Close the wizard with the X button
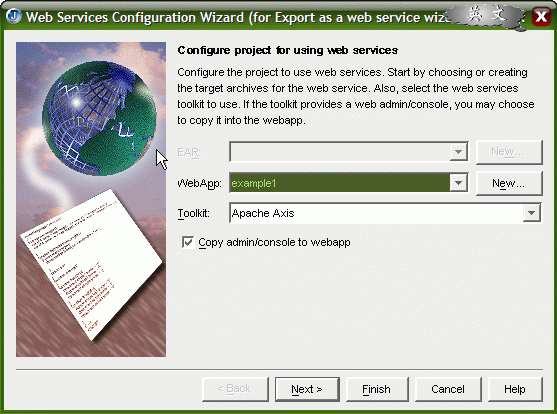 541,16
